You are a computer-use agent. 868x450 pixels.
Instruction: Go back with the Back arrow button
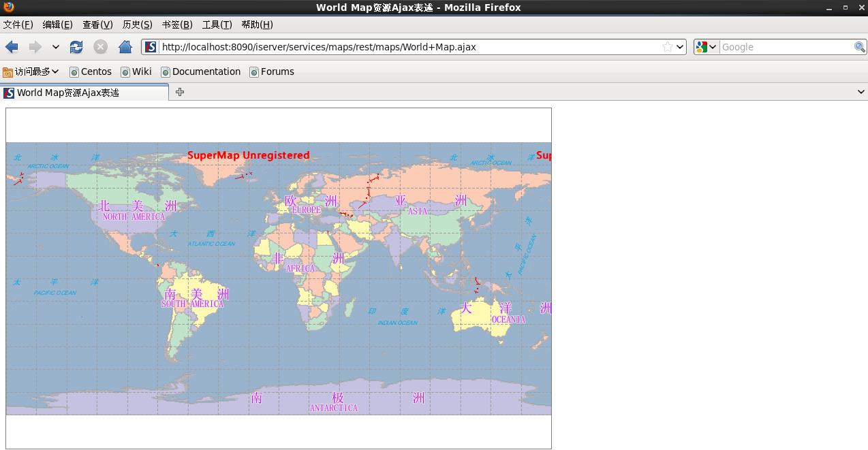pyautogui.click(x=12, y=47)
